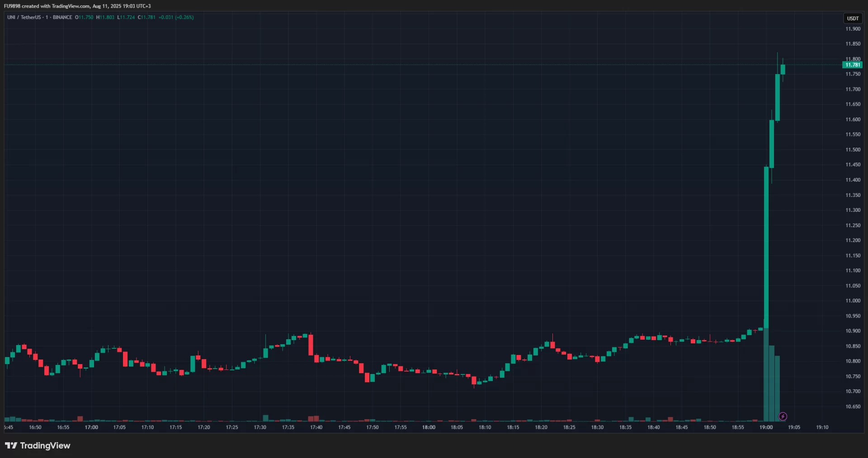868x458 pixels.
Task: Click the 19:00 label on the time axis
Action: tap(766, 427)
